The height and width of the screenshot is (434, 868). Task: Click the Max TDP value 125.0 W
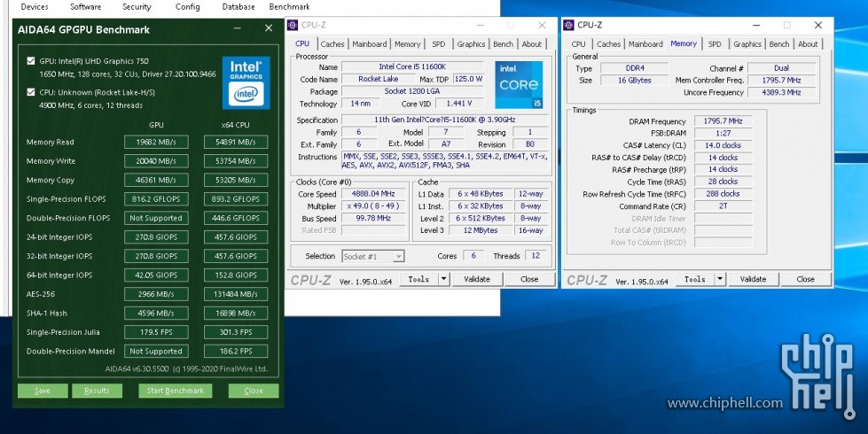(x=468, y=79)
